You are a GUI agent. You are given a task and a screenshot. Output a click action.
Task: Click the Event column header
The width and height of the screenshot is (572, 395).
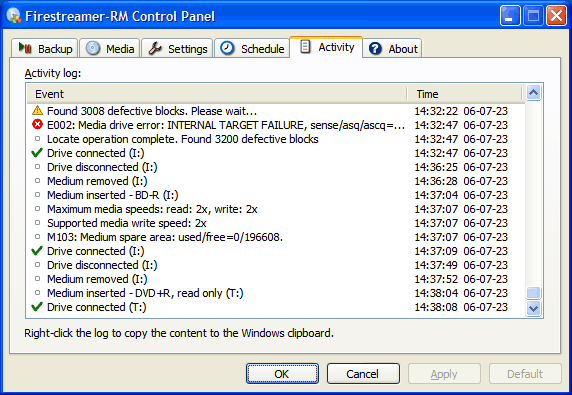pos(217,94)
